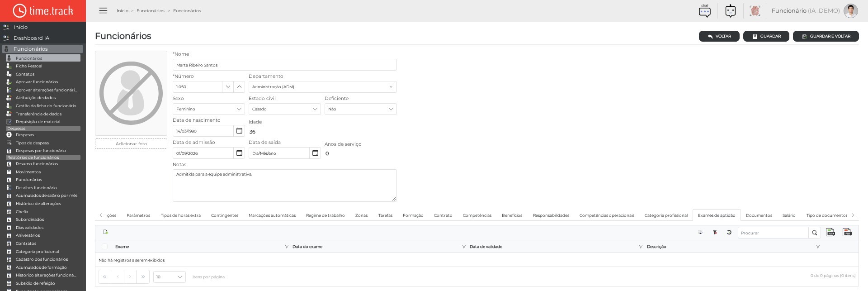Open calendar for Data de admissão
The height and width of the screenshot is (291, 868).
click(239, 153)
